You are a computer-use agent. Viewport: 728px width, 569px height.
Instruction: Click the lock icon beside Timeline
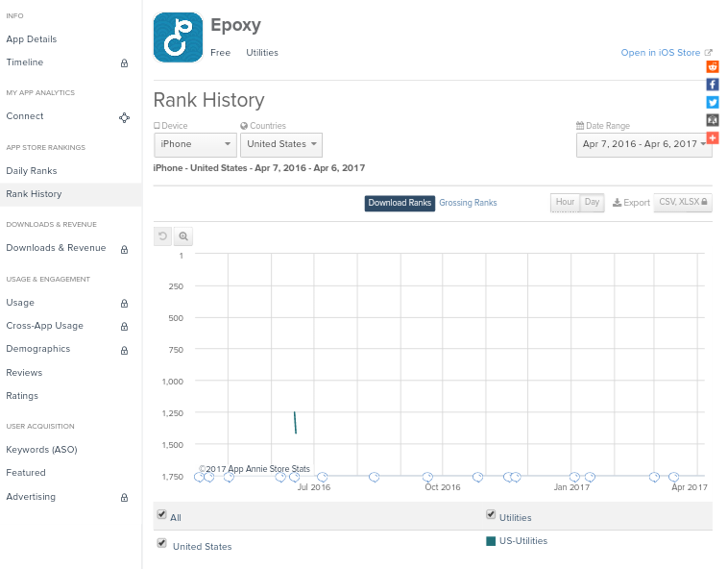point(124,63)
